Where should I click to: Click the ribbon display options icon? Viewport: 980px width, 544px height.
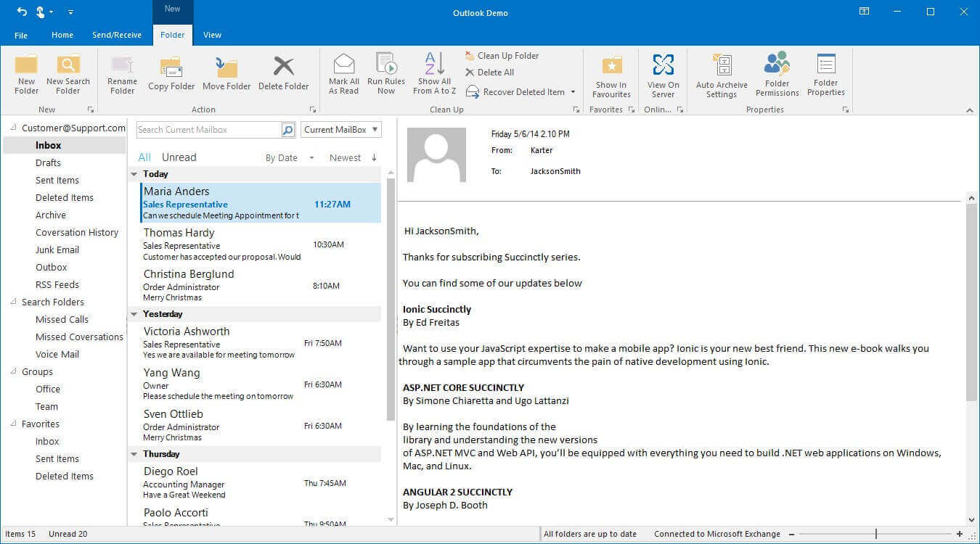point(864,12)
